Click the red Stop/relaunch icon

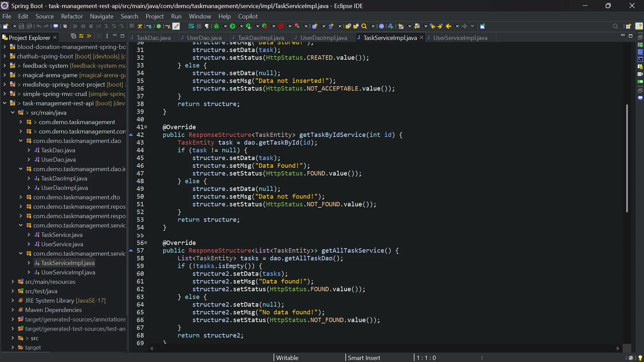pos(281,26)
